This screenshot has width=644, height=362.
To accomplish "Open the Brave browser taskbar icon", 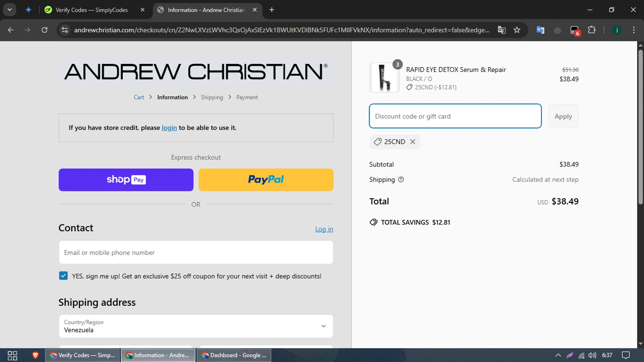I will coord(36,355).
